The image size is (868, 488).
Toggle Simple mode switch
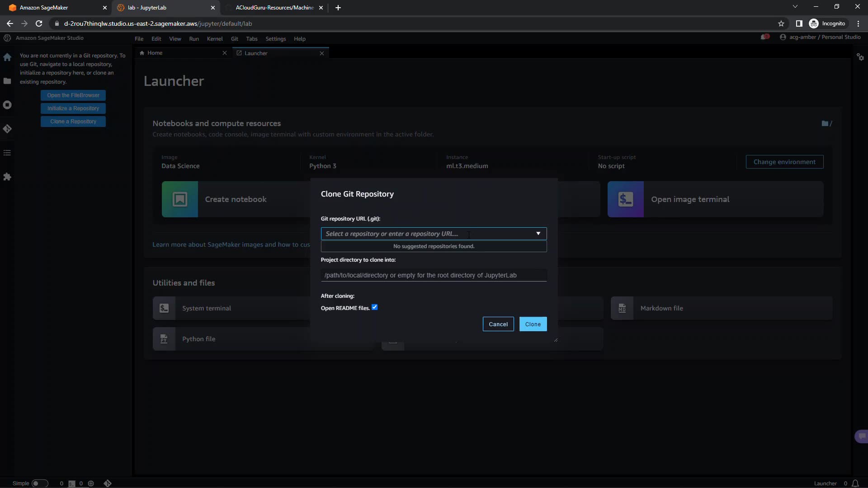(39, 483)
